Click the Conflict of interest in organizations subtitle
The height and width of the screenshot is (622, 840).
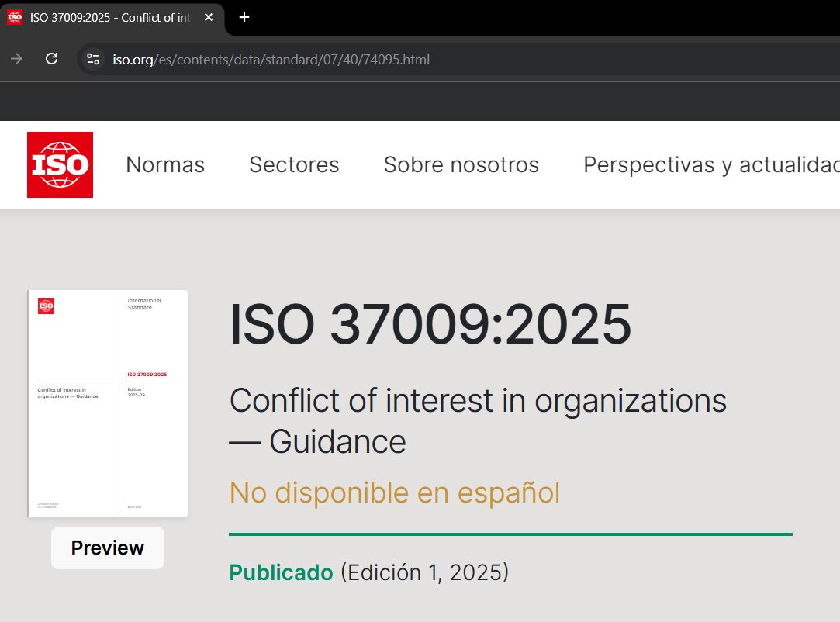[477, 420]
